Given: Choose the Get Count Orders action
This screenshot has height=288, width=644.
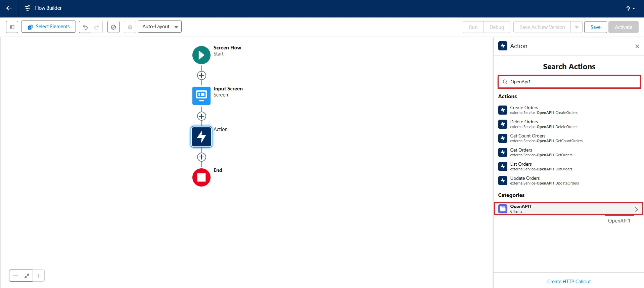Looking at the screenshot, I should 527,138.
